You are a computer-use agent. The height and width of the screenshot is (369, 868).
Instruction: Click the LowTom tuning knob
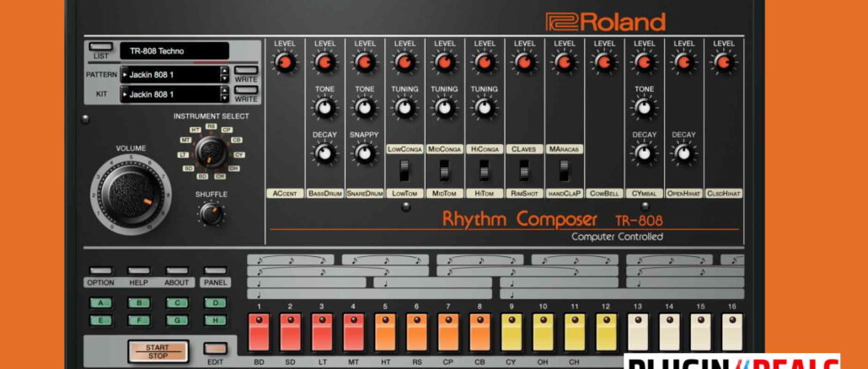pyautogui.click(x=405, y=107)
